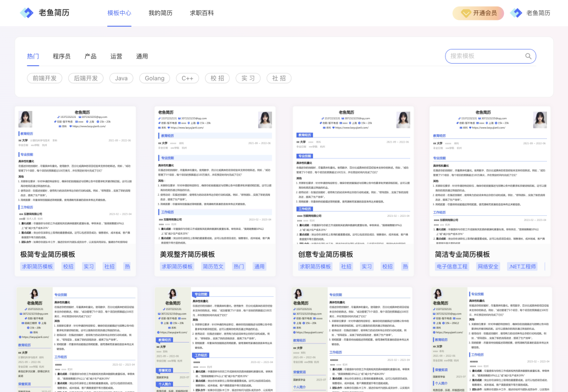Open 创意专业简历模板 thumbnail
568x392 pixels.
[x=353, y=176]
